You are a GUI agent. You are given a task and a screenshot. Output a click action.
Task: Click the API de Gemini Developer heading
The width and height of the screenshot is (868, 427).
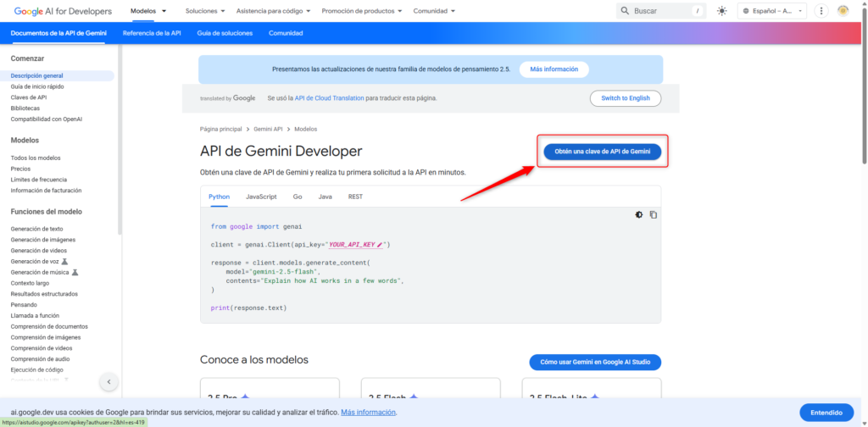(x=281, y=151)
